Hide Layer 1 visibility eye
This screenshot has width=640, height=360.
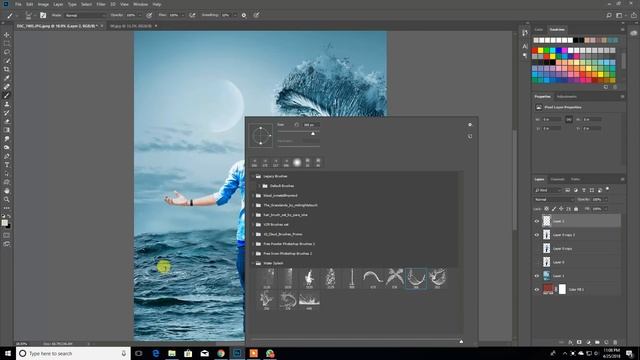point(537,276)
